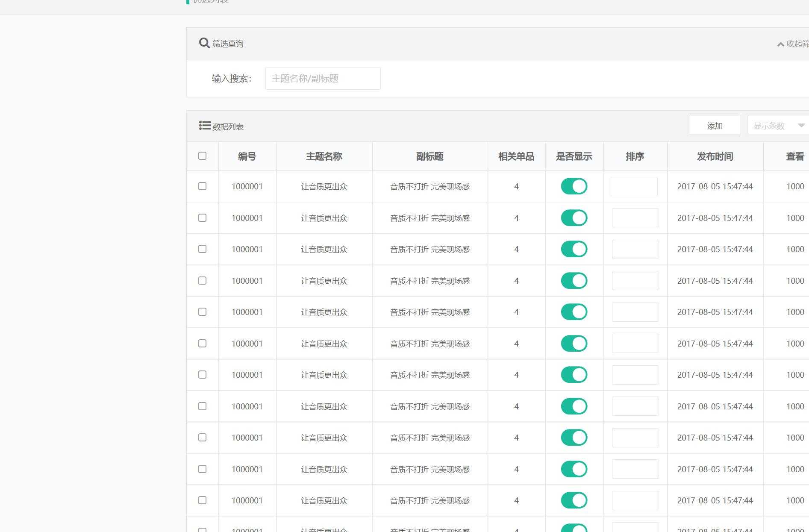Toggle off the 是否显示 switch in row one
Viewport: 809px width, 532px height.
[574, 186]
